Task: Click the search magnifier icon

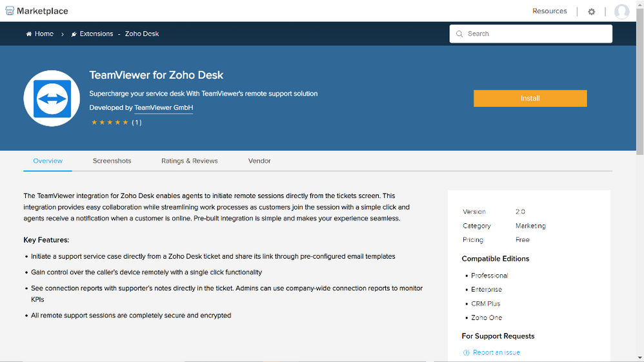Action: pos(459,34)
